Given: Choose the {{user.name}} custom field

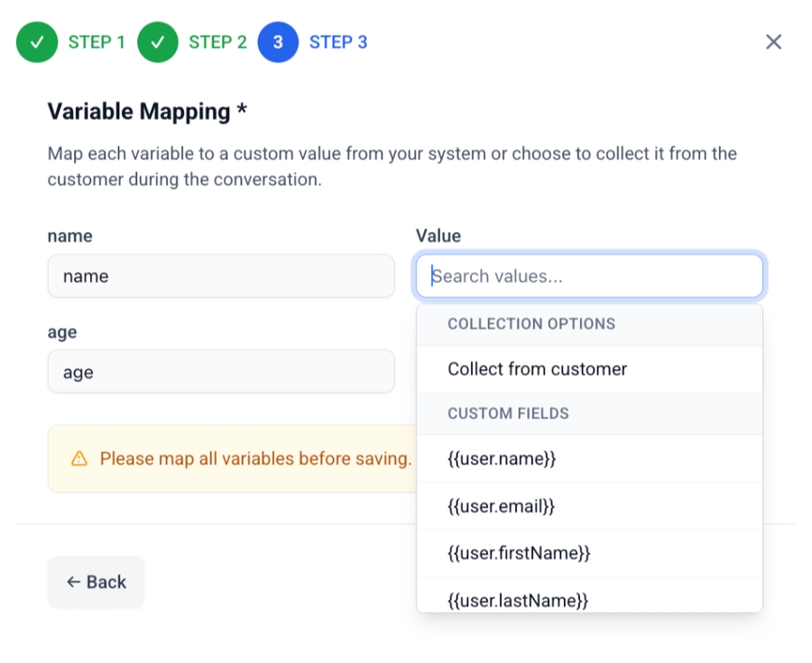Looking at the screenshot, I should pyautogui.click(x=502, y=459).
